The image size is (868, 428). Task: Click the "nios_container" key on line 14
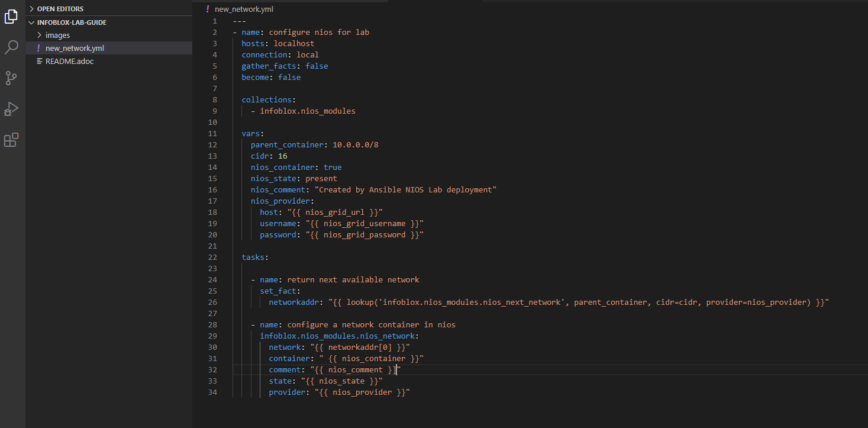coord(283,167)
